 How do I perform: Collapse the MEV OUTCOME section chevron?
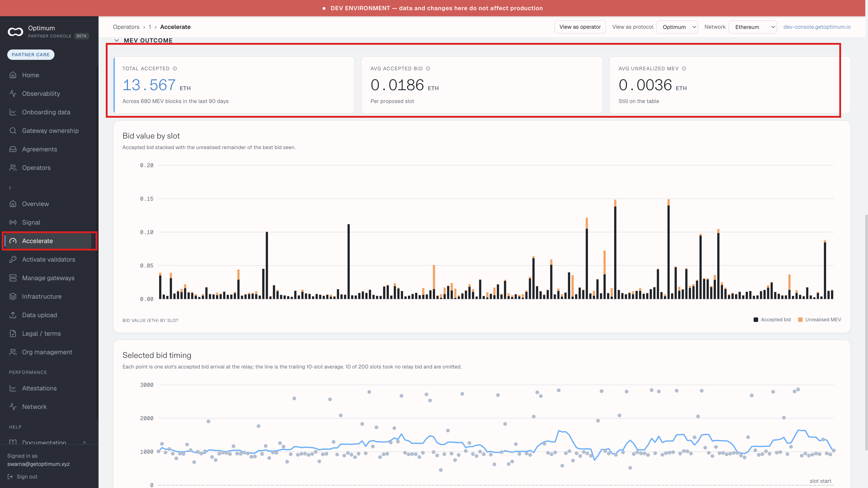(x=117, y=40)
